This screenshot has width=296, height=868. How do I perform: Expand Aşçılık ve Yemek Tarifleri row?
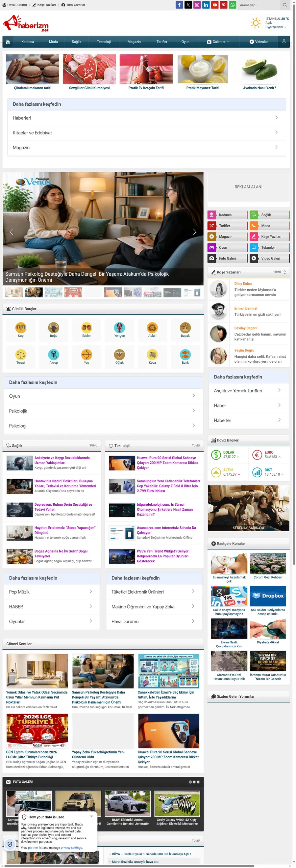tap(249, 391)
